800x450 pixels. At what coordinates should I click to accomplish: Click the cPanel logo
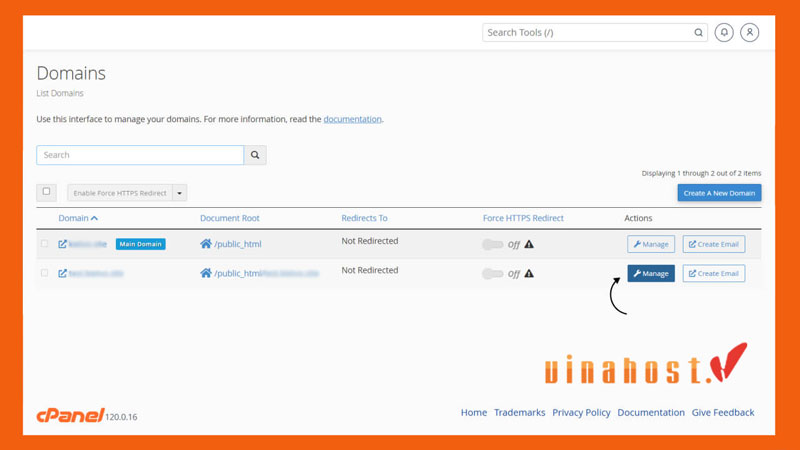[x=70, y=415]
